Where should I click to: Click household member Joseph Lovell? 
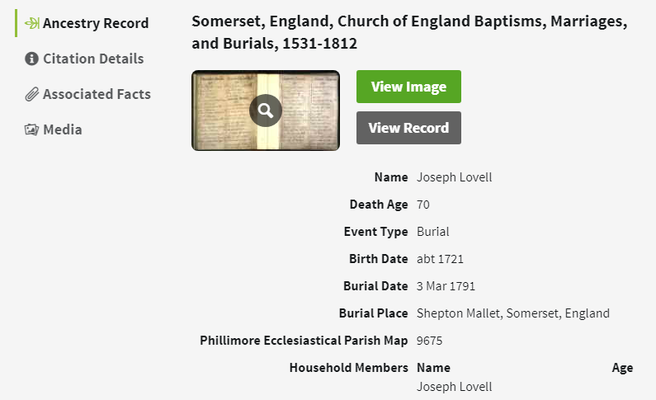[454, 387]
